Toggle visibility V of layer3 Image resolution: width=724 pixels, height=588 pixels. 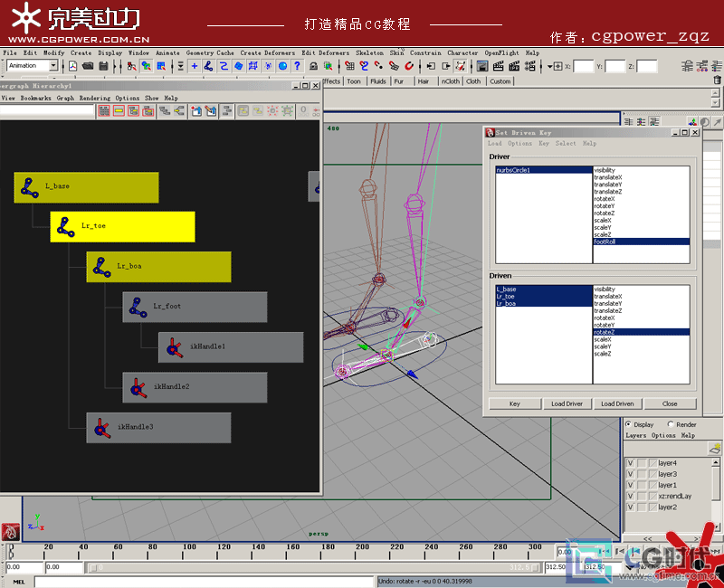[x=630, y=474]
